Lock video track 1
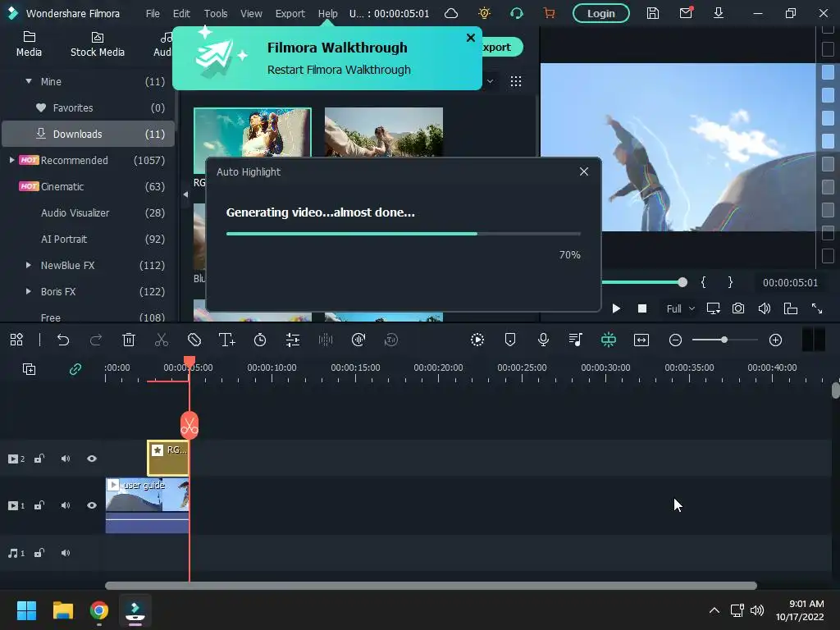 pos(39,505)
